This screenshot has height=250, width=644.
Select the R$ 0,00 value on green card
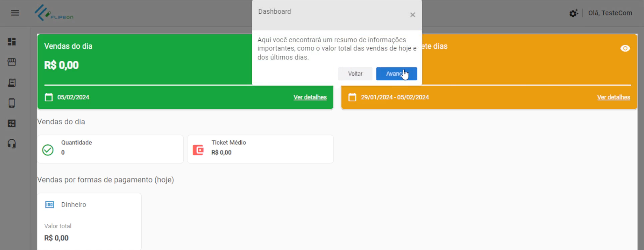pyautogui.click(x=61, y=65)
